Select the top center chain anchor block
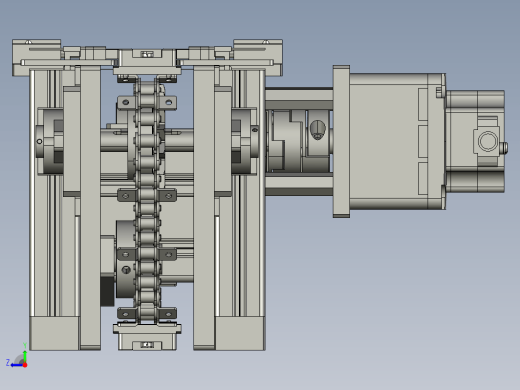520x390 pixels. (x=147, y=62)
